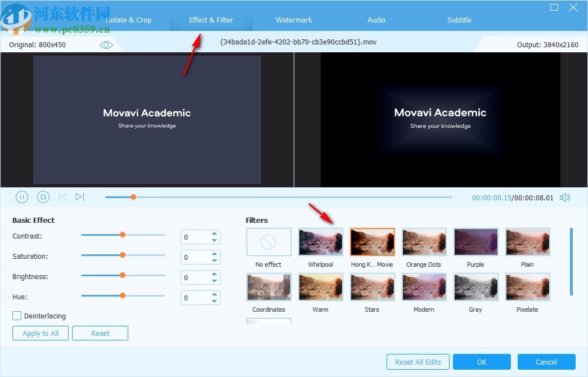The width and height of the screenshot is (588, 377).
Task: Mute the volume speaker icon
Action: tap(565, 198)
